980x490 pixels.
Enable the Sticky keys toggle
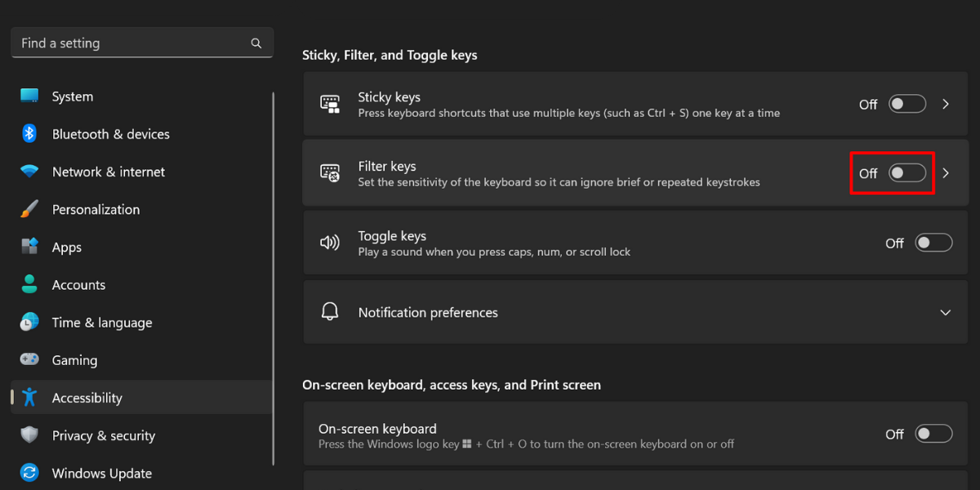(906, 104)
